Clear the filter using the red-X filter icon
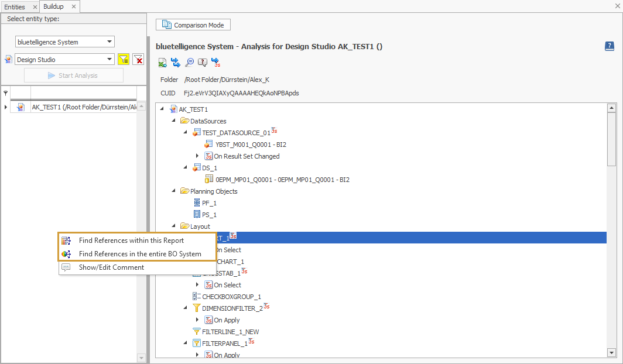The image size is (623, 364). click(x=139, y=59)
